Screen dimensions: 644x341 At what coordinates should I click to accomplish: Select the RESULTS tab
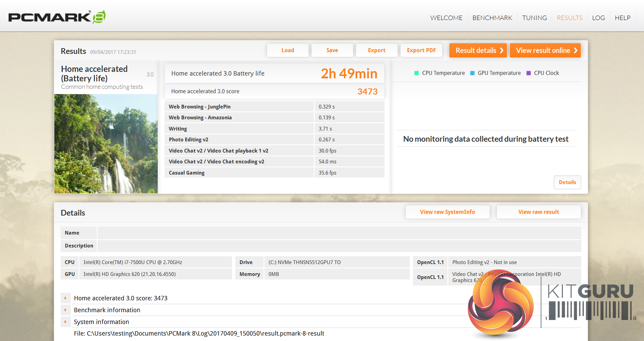(x=570, y=18)
